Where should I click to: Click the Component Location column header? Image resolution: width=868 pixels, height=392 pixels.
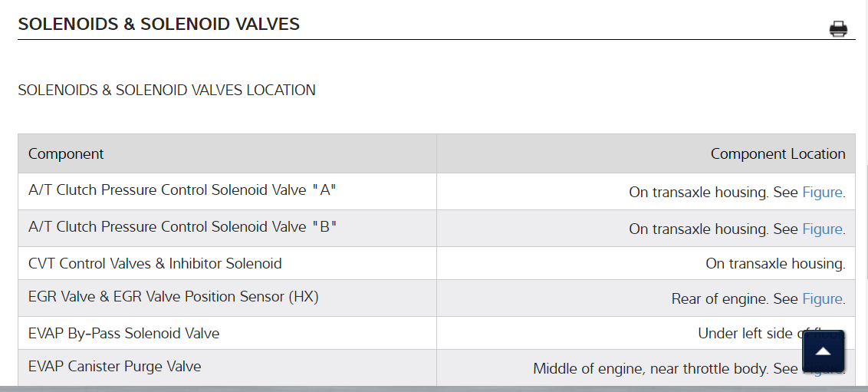tap(778, 153)
